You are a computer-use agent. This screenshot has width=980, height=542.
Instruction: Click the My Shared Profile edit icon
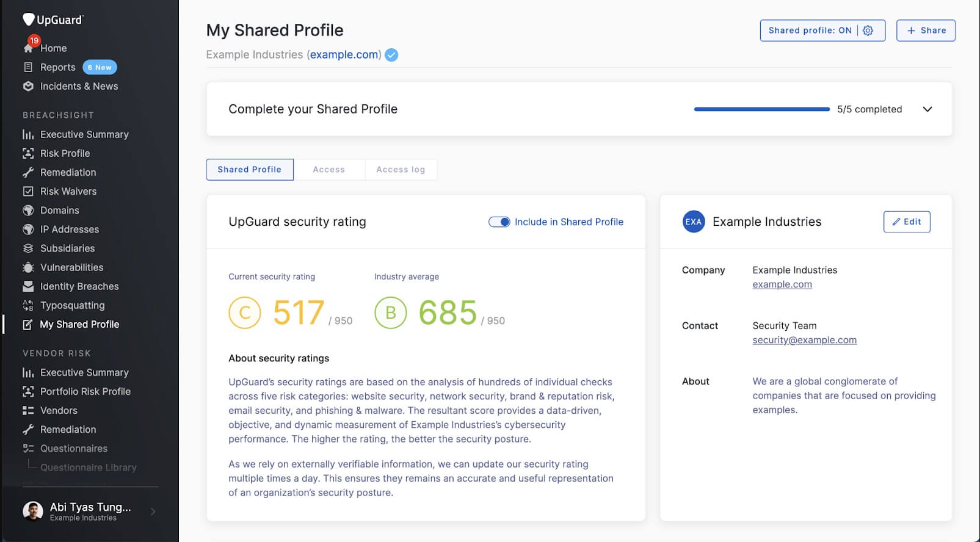click(x=27, y=325)
